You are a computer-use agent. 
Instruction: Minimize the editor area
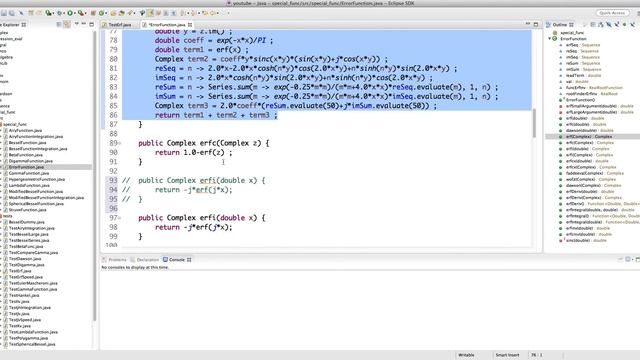point(528,24)
